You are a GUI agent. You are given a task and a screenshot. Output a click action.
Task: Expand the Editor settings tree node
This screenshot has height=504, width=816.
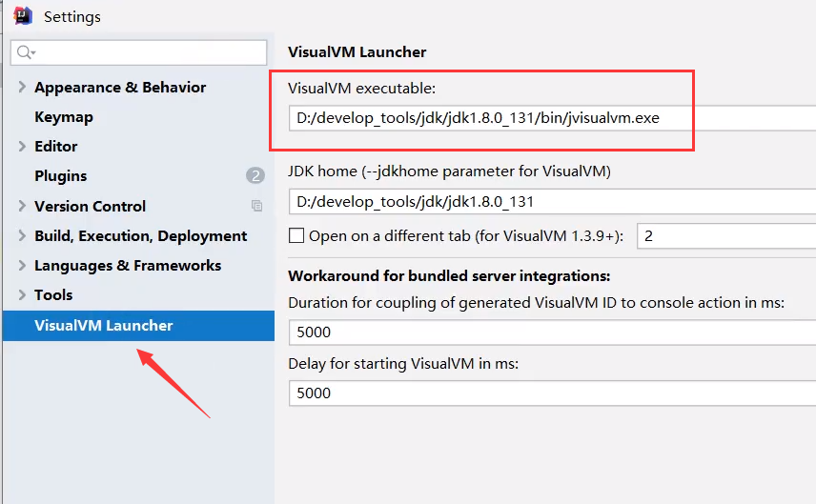(x=22, y=146)
